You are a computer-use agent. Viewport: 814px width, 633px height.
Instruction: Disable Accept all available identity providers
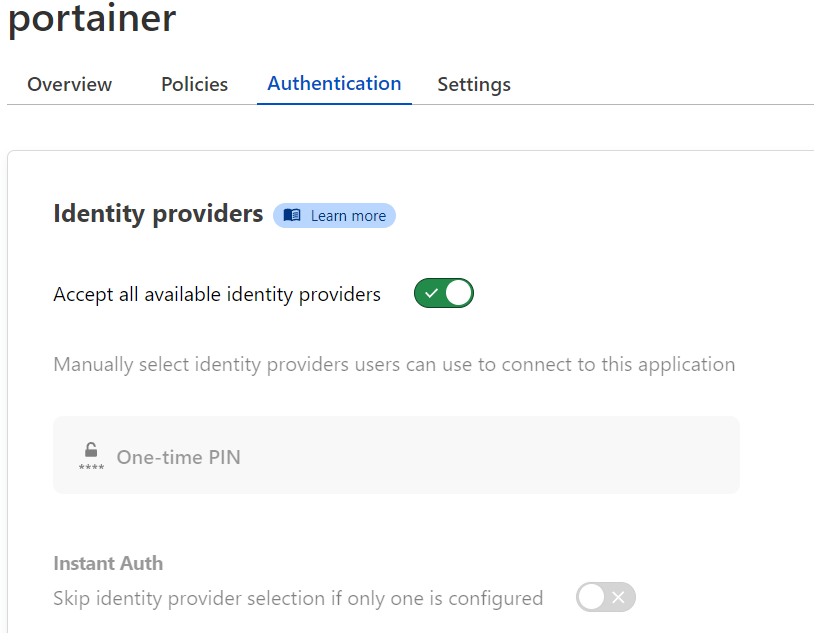click(443, 294)
